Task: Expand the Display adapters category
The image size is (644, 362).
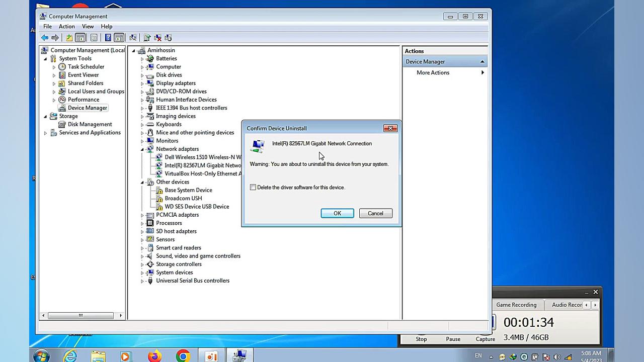Action: click(142, 83)
